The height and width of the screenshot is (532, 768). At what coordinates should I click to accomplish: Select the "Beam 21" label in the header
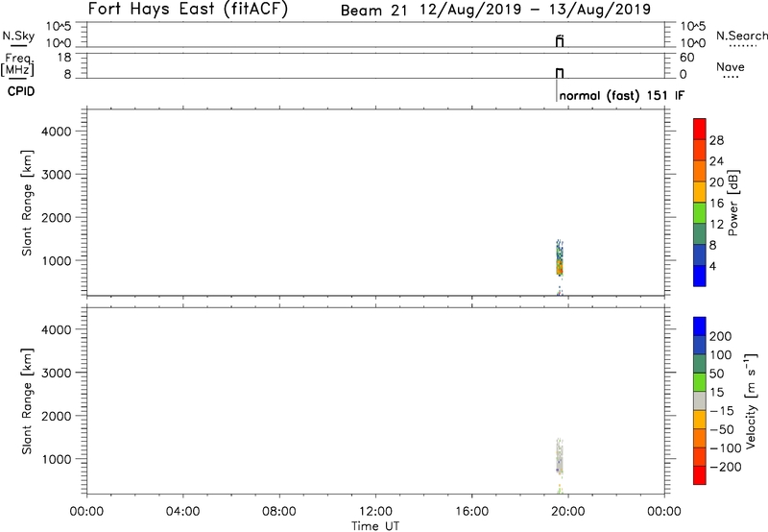(373, 11)
